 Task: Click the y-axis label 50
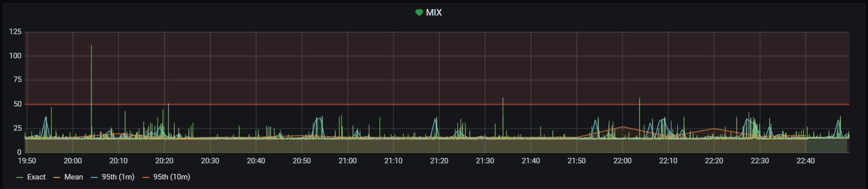[x=18, y=104]
